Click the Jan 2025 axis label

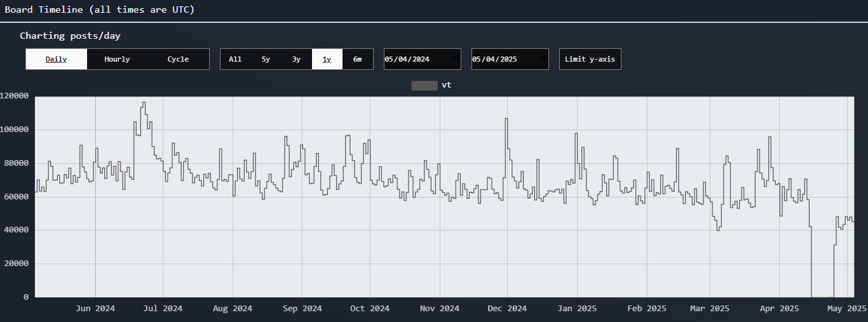[x=577, y=309]
